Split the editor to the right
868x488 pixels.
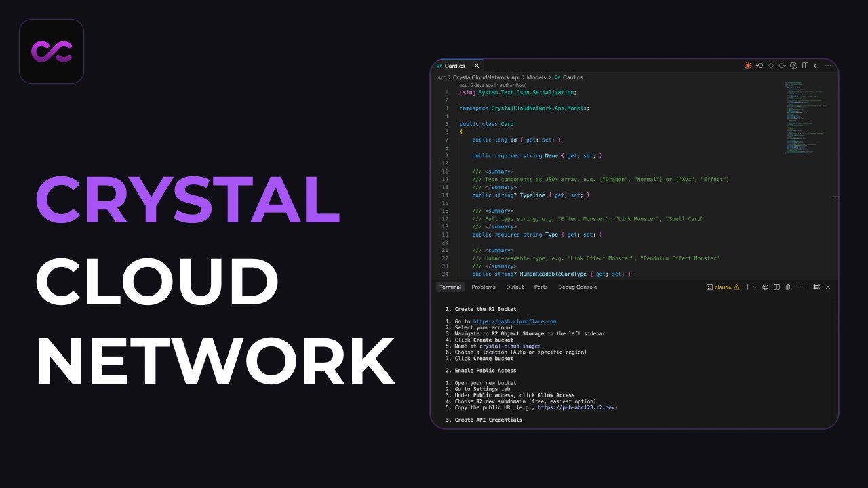pos(805,66)
